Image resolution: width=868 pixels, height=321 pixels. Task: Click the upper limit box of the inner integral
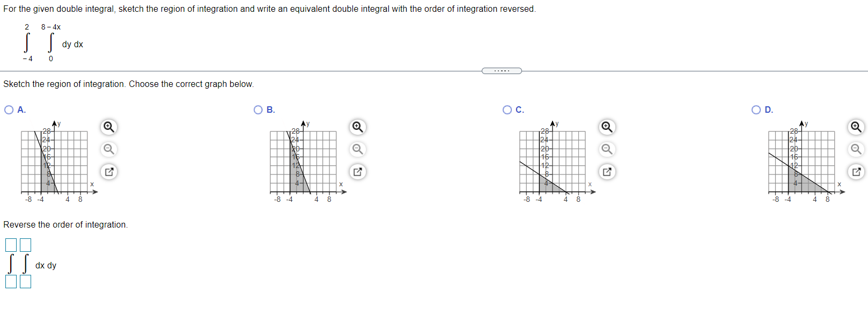25,245
